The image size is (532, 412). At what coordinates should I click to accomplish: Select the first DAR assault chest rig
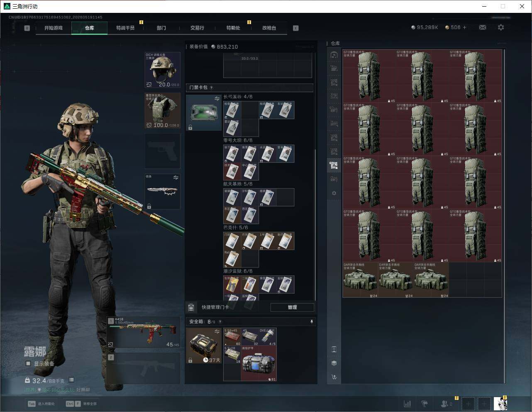(360, 280)
